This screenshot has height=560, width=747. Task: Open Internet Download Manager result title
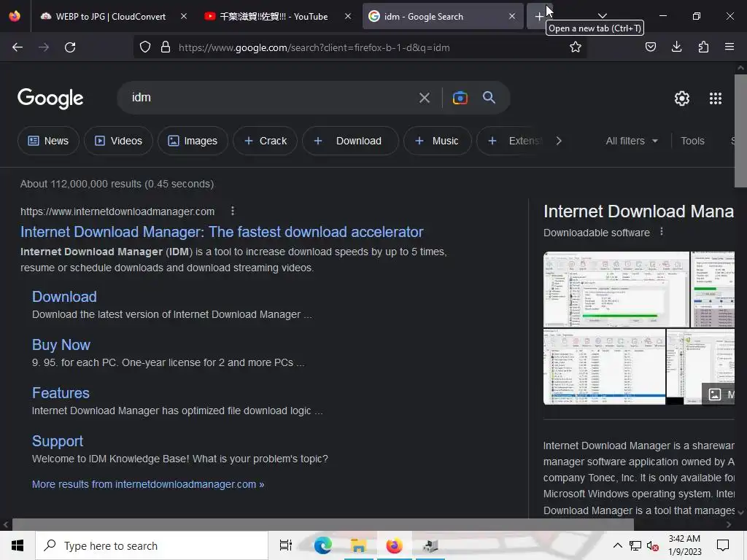222,232
